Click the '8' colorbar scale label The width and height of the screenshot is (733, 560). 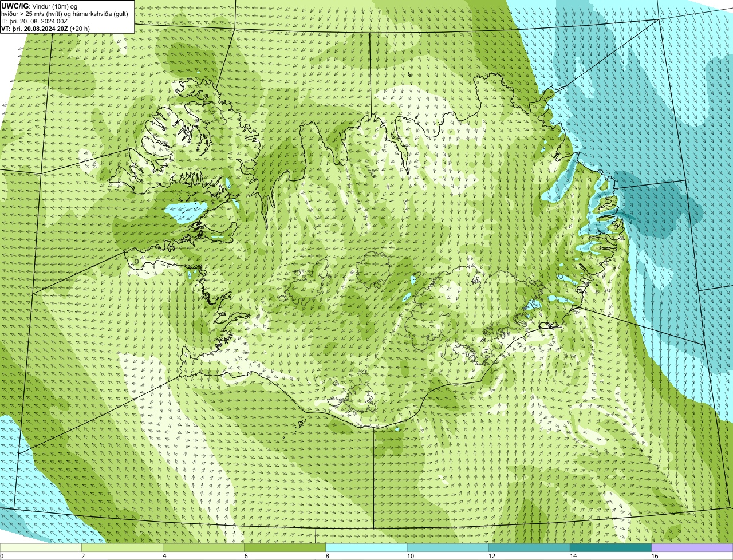pos(327,556)
